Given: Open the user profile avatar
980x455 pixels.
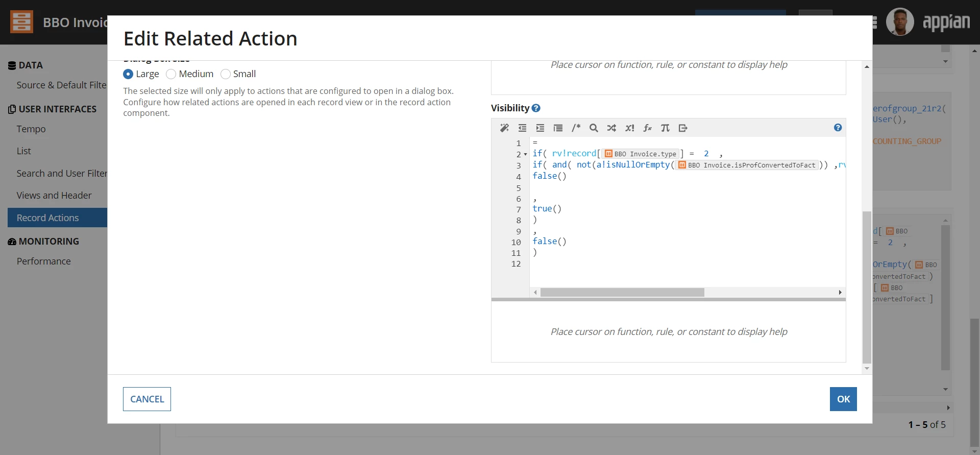Looking at the screenshot, I should tap(900, 22).
